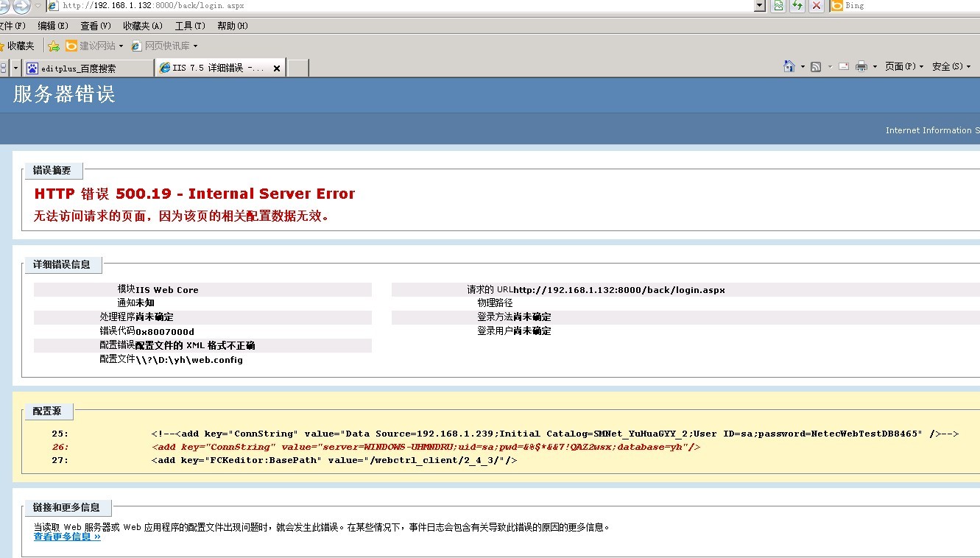Expand the feeds dropdown arrow
The width and height of the screenshot is (980, 558).
830,66
